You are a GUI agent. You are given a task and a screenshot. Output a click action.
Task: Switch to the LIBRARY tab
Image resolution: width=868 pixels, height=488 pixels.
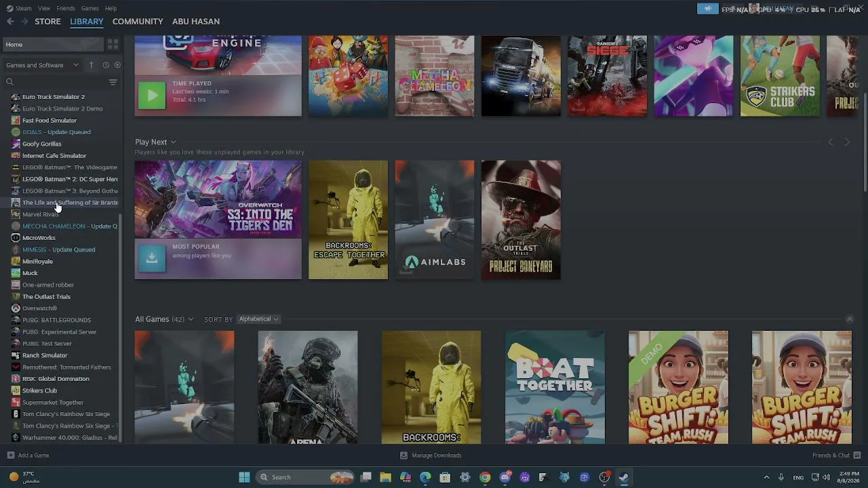87,22
